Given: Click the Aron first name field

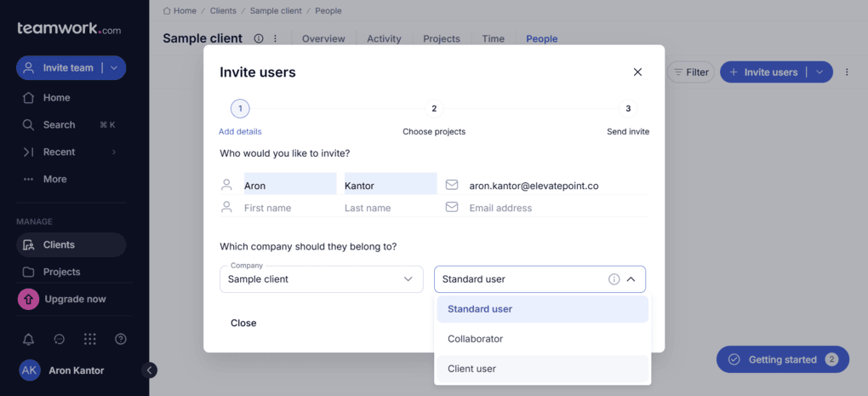Looking at the screenshot, I should point(290,185).
